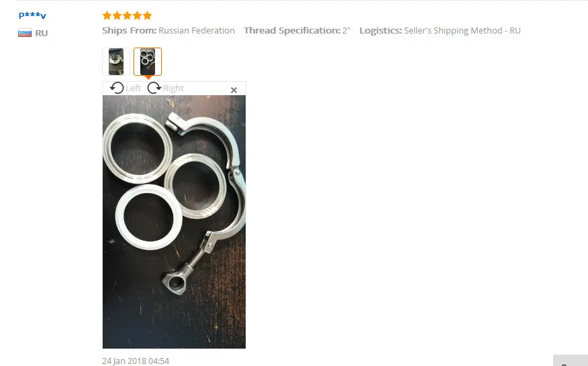The width and height of the screenshot is (588, 366).
Task: Click the Seller's Shipping Method - RU text
Action: tap(462, 30)
